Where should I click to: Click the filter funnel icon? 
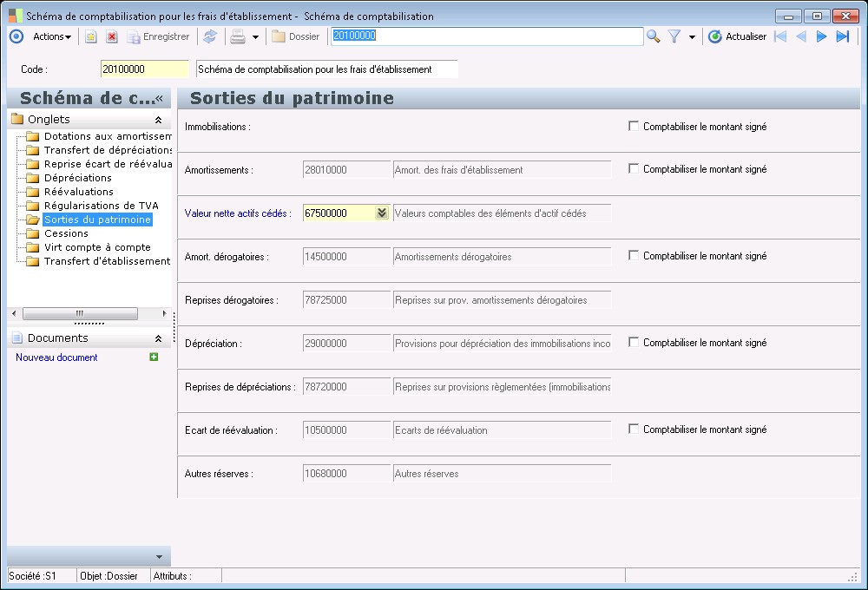[674, 36]
